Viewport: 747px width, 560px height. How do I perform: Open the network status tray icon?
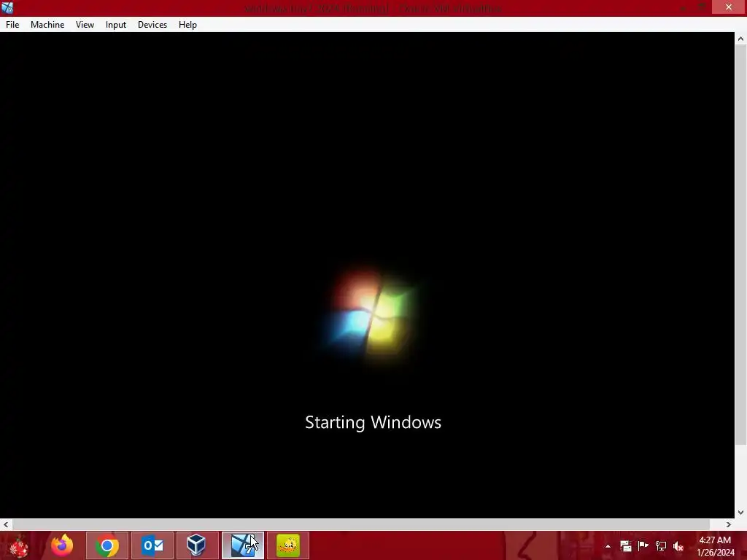pyautogui.click(x=661, y=545)
